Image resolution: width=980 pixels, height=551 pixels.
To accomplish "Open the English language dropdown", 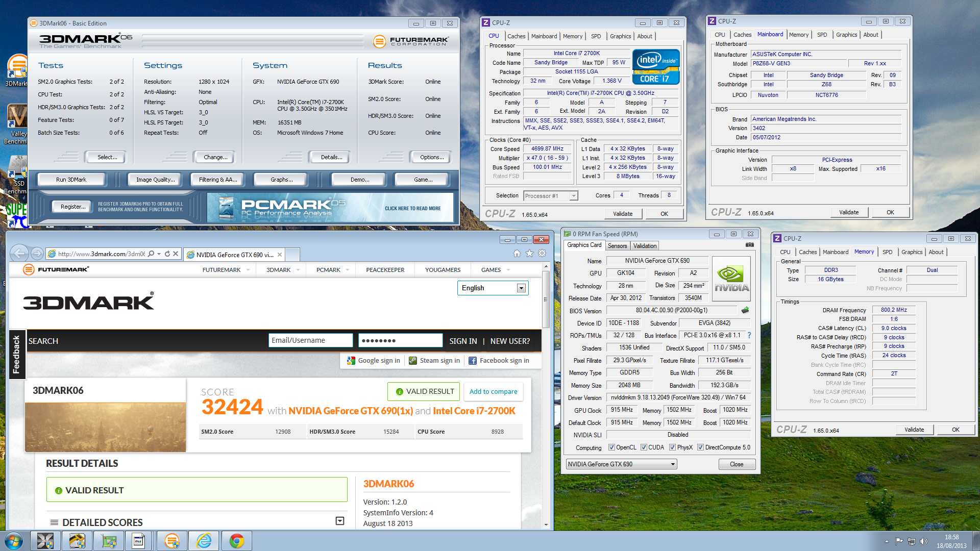I will (x=493, y=288).
